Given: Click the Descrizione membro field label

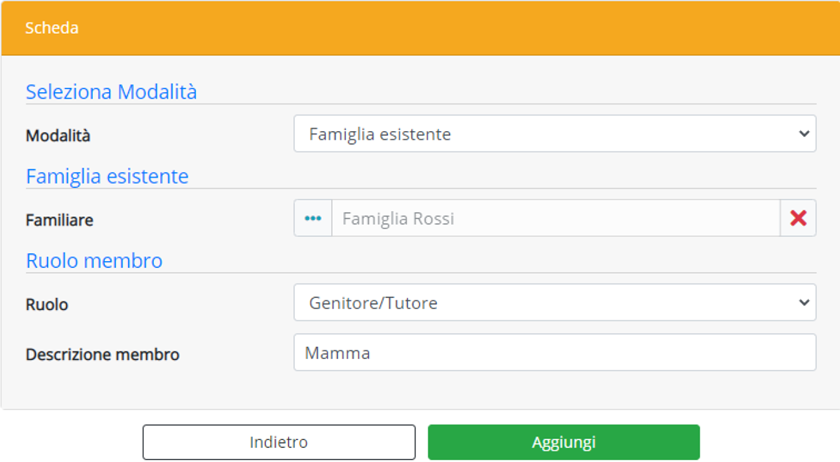Looking at the screenshot, I should point(103,354).
